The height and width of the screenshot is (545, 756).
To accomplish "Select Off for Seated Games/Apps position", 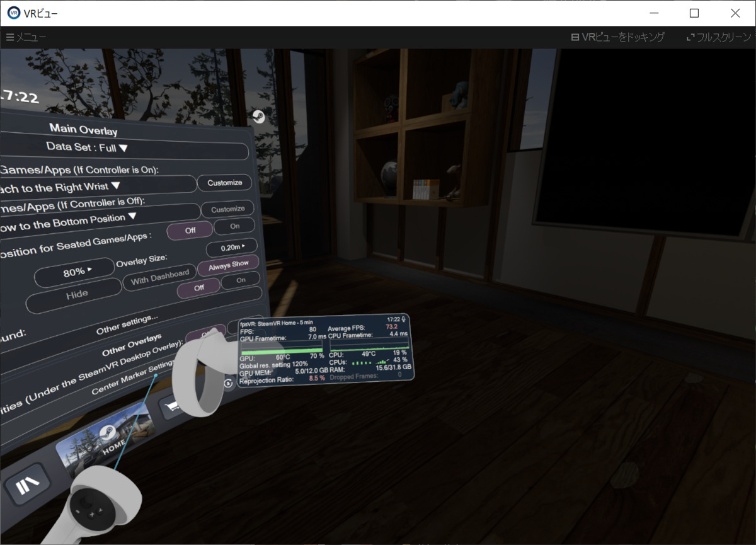I will click(190, 231).
